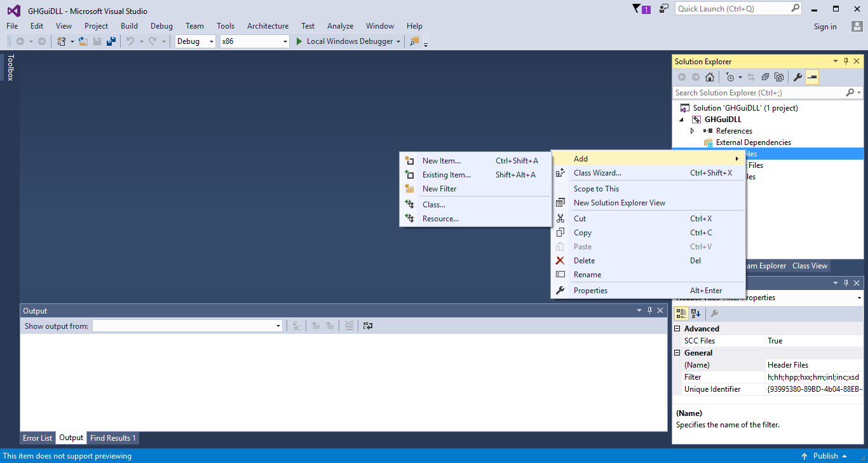Click wrench Properties icon in Solution Explorer toolbar

tap(798, 77)
